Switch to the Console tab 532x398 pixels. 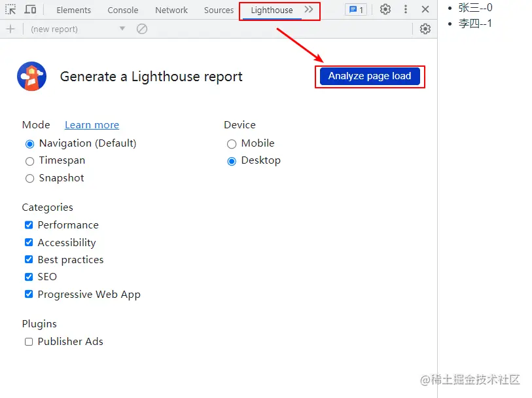123,10
